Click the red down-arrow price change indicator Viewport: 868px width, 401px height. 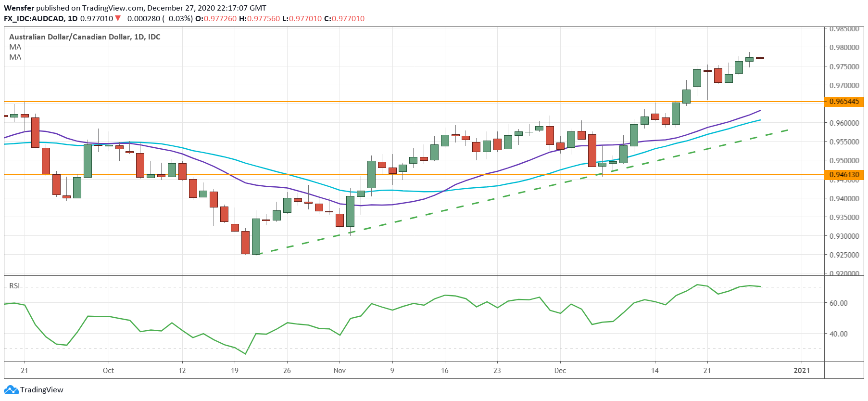tap(118, 19)
